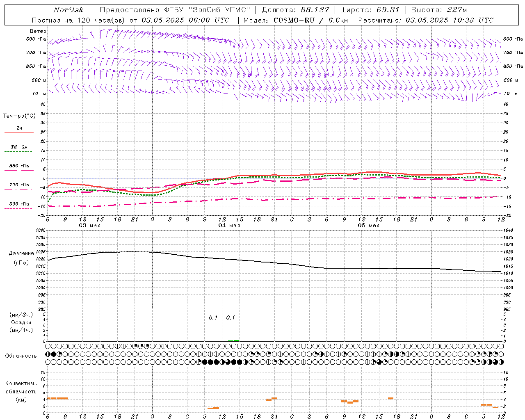Click the 'Высота: 227м' header field
Screen dimensions: 525x420
point(439,10)
